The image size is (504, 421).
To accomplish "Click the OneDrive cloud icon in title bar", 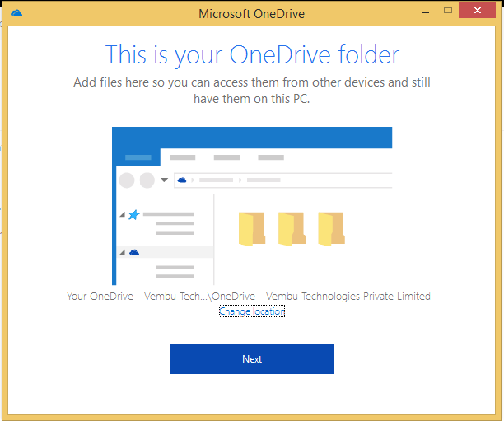I will [x=16, y=13].
